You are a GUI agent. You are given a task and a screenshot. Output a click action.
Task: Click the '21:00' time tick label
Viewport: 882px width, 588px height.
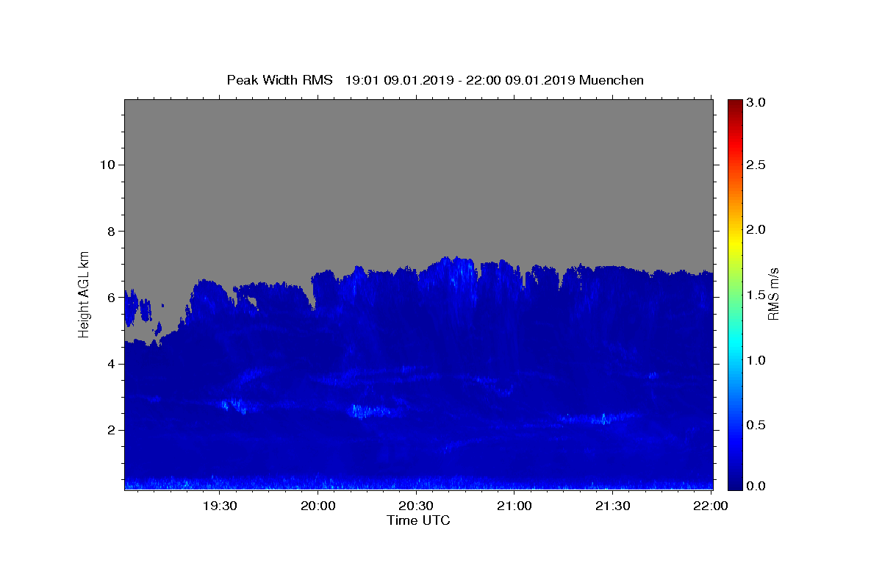coord(514,506)
